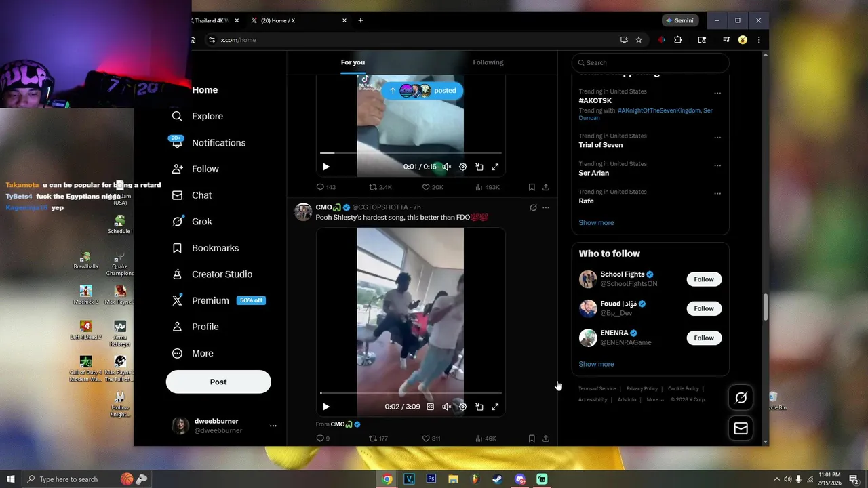Viewport: 868px width, 488px height.
Task: Follow School Fights
Action: (x=704, y=279)
